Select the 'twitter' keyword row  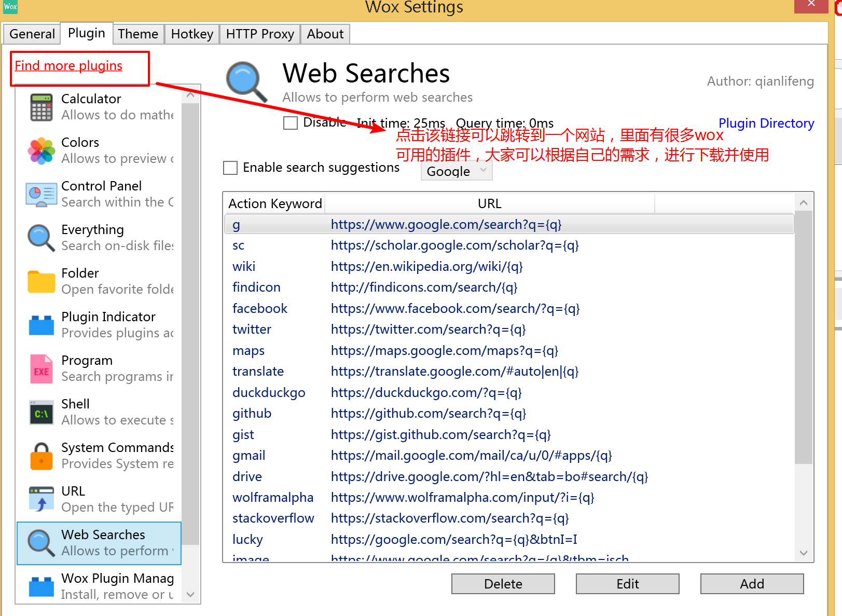(x=509, y=330)
